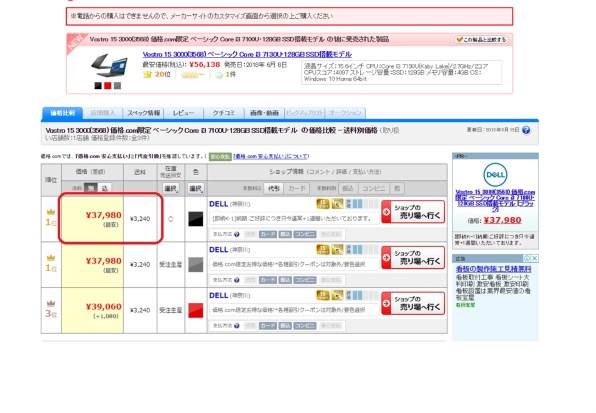Select the black color square in the first row
Screen dimensions: 596x413
pos(196,219)
